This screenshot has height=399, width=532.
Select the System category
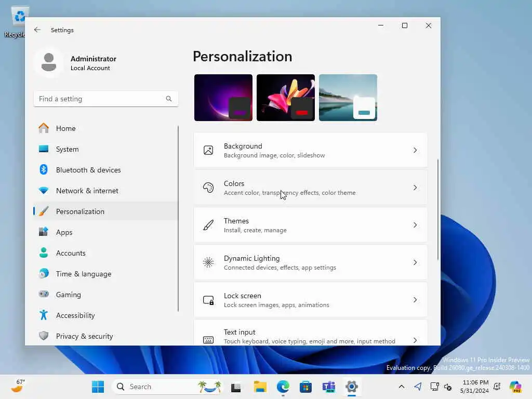(x=106, y=149)
